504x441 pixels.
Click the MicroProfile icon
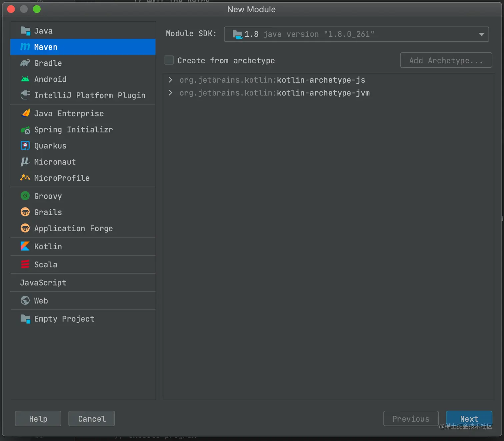tap(25, 178)
